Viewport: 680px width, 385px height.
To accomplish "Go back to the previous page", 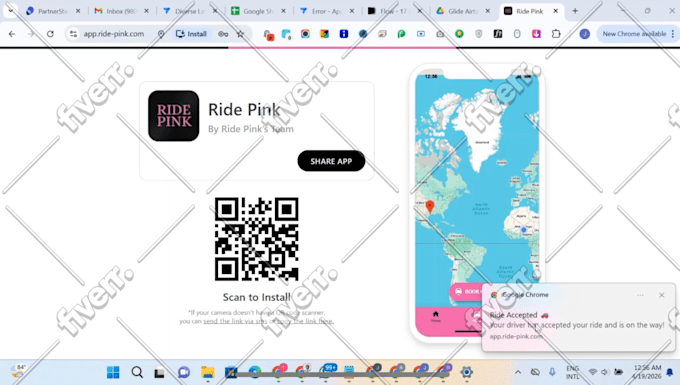I will click(x=12, y=34).
